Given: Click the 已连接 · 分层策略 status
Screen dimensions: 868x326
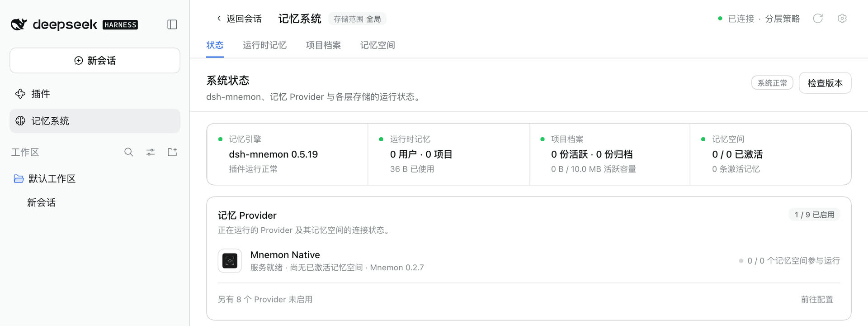Looking at the screenshot, I should (x=759, y=19).
